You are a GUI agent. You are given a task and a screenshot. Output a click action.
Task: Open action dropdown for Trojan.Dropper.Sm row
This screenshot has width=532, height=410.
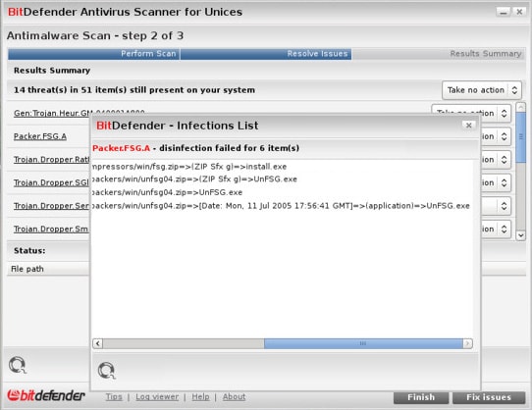(x=497, y=230)
